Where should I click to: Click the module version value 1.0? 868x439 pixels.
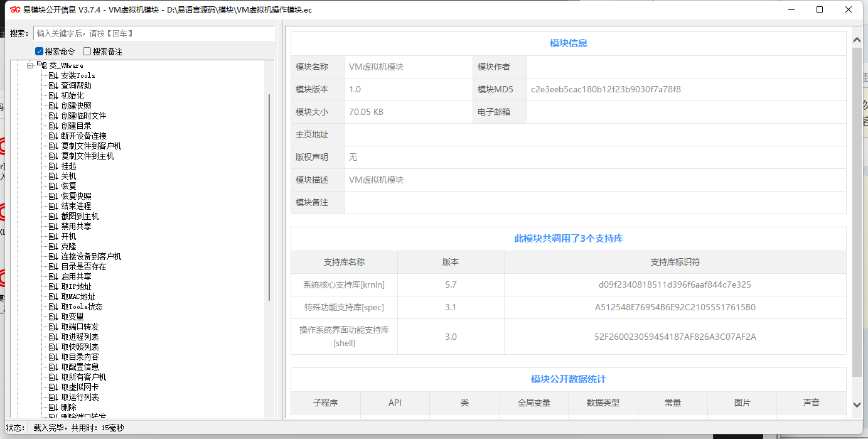click(x=355, y=89)
